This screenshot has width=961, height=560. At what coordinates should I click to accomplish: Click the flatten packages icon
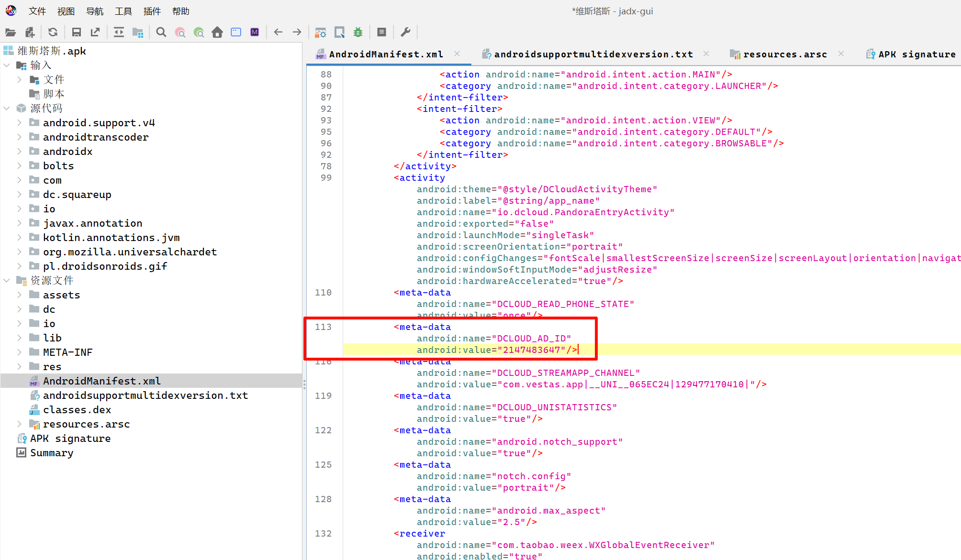tap(138, 32)
